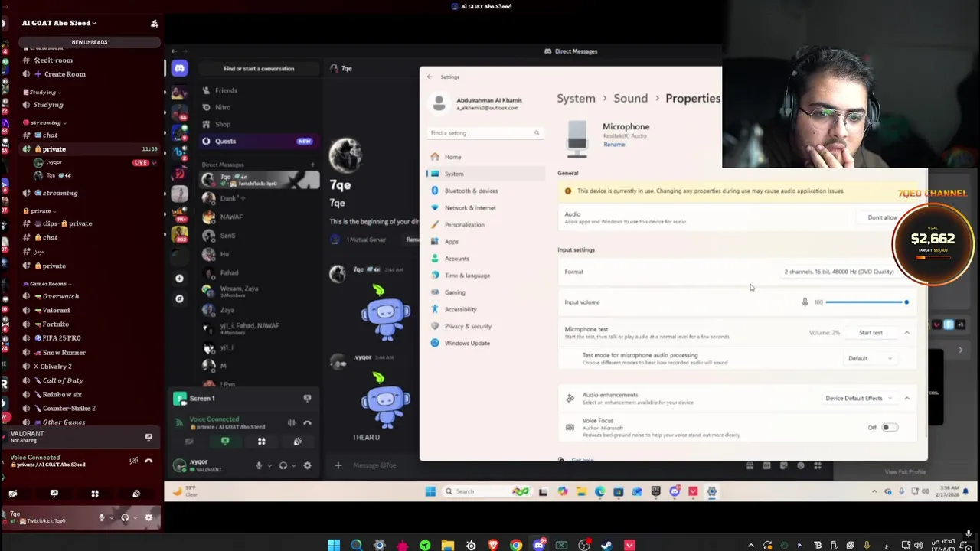Jump to NEW UNREADS banner

point(89,42)
